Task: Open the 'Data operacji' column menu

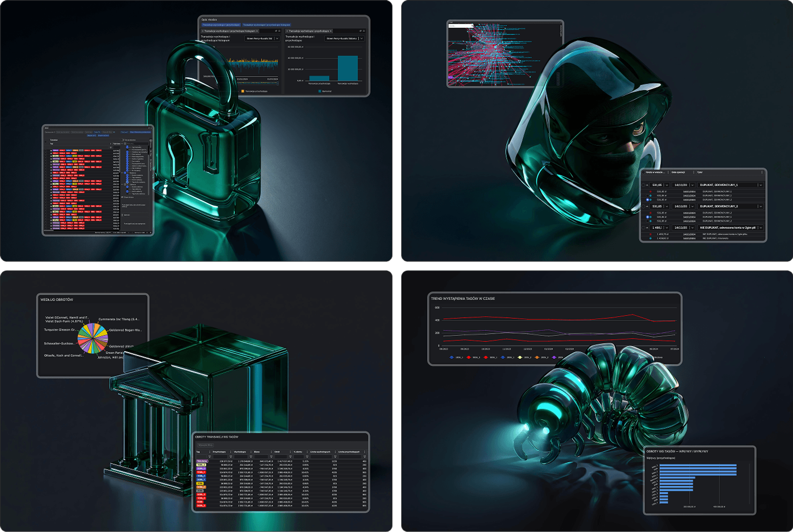Action: (694, 172)
